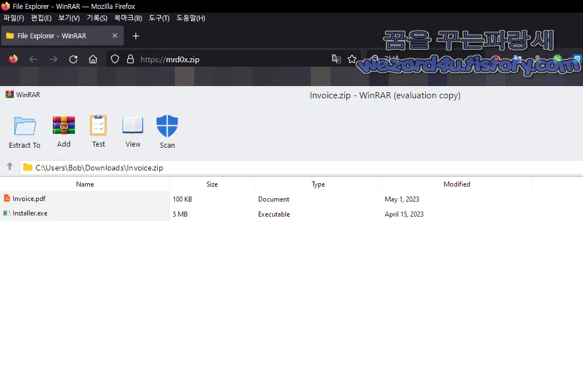This screenshot has height=392, width=583.
Task: Click the archive path field Invoice.zip
Action: 301,168
